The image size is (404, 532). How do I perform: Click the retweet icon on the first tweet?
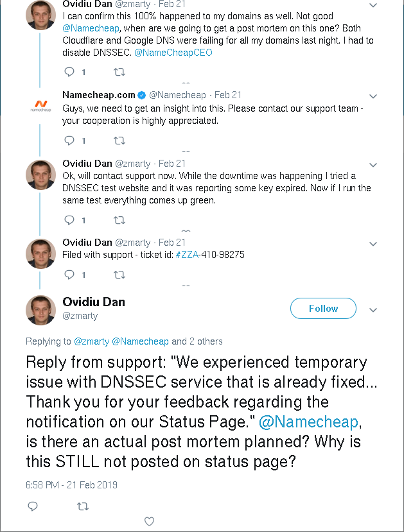point(119,72)
